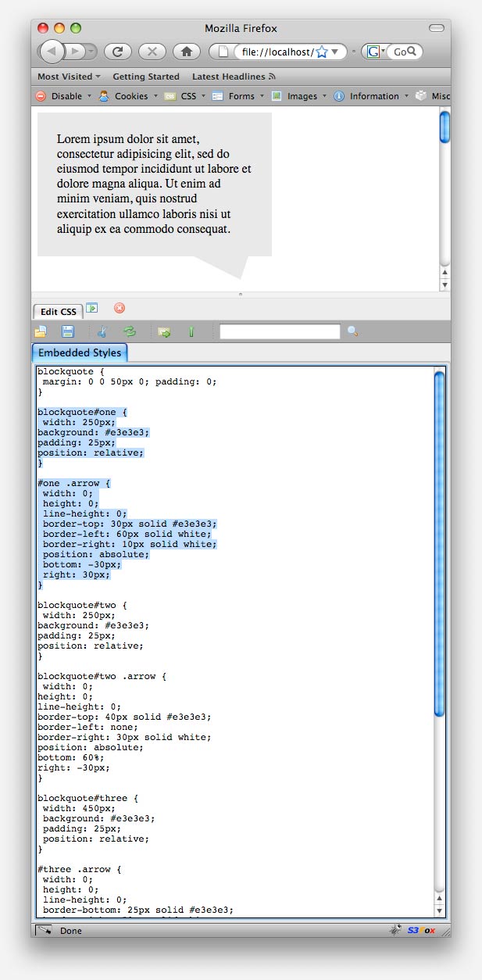The image size is (482, 980).
Task: Go back with the Back arrow button
Action: [52, 52]
